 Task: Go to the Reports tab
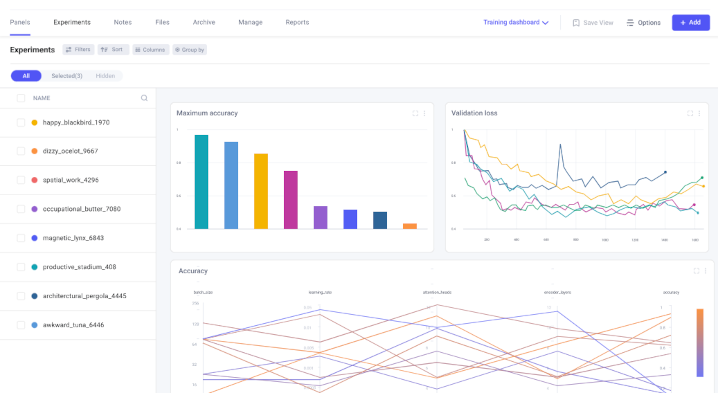tap(297, 22)
